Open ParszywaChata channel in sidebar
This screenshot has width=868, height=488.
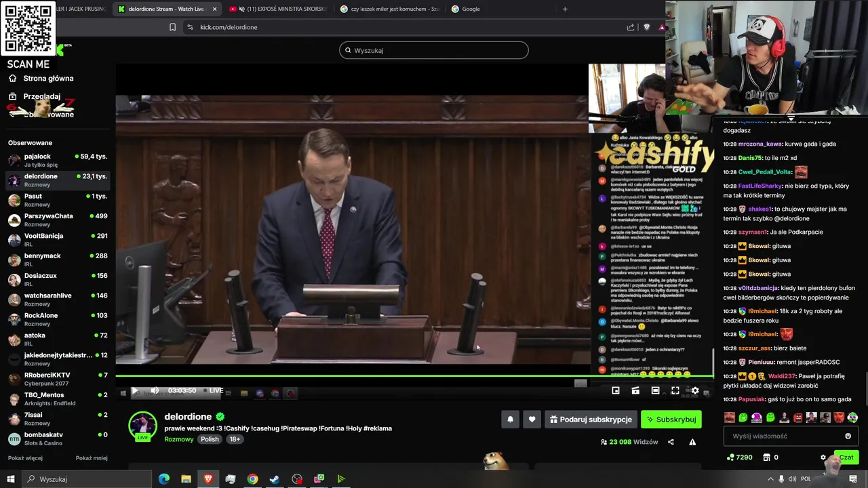pyautogui.click(x=58, y=220)
